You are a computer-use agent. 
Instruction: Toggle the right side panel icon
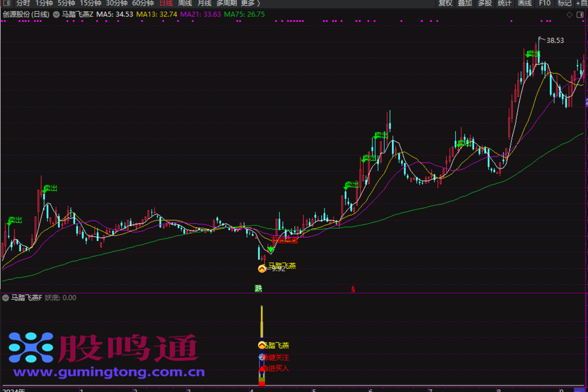click(580, 15)
